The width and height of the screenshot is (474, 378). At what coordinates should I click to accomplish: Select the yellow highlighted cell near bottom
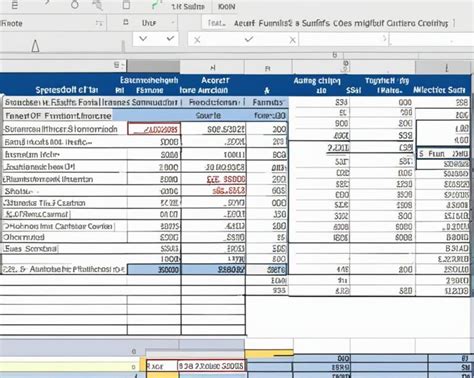tap(269, 353)
